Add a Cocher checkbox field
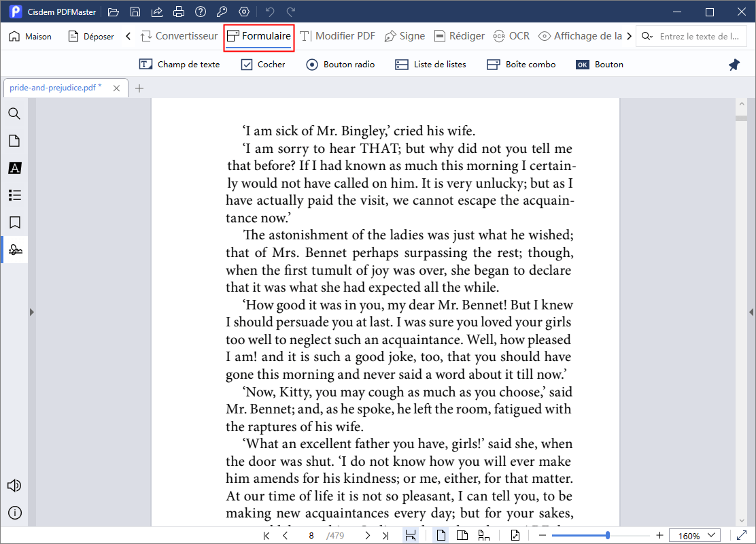This screenshot has height=544, width=756. tap(263, 65)
